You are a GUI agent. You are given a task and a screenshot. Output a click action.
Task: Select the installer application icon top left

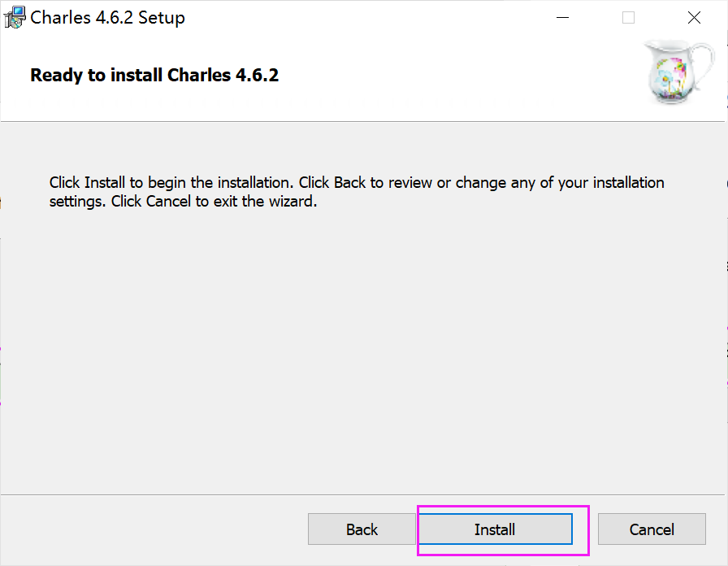(14, 16)
